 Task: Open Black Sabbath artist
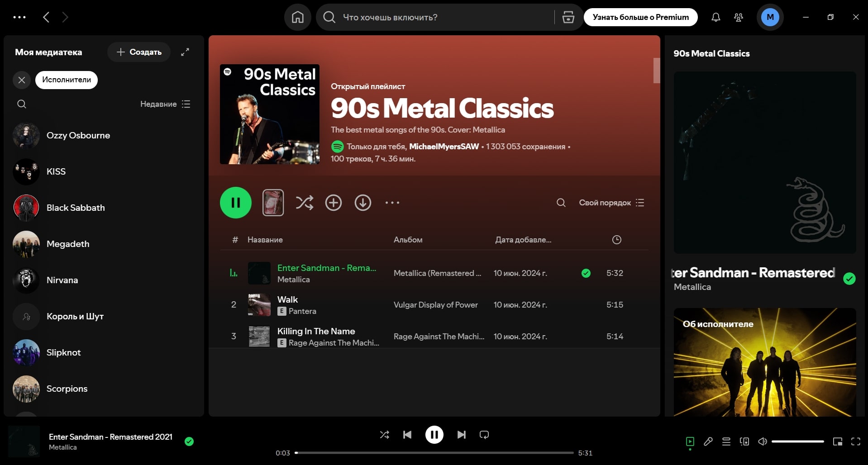coord(104,208)
